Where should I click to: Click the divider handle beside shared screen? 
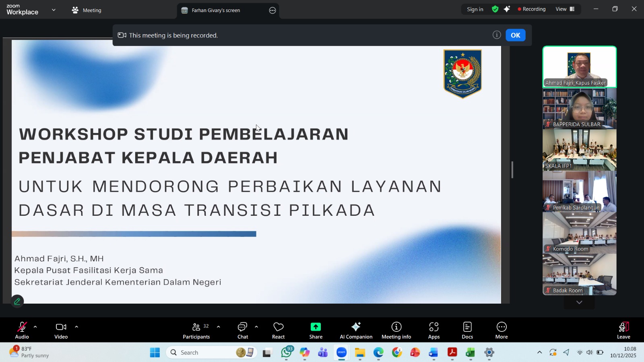tap(512, 170)
